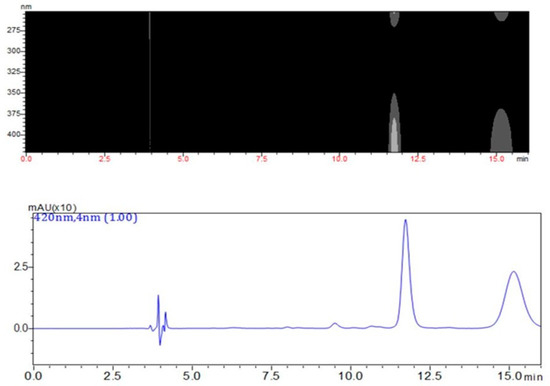
Task: Click the 7.5 tick on contour time axis
Action: (x=262, y=159)
